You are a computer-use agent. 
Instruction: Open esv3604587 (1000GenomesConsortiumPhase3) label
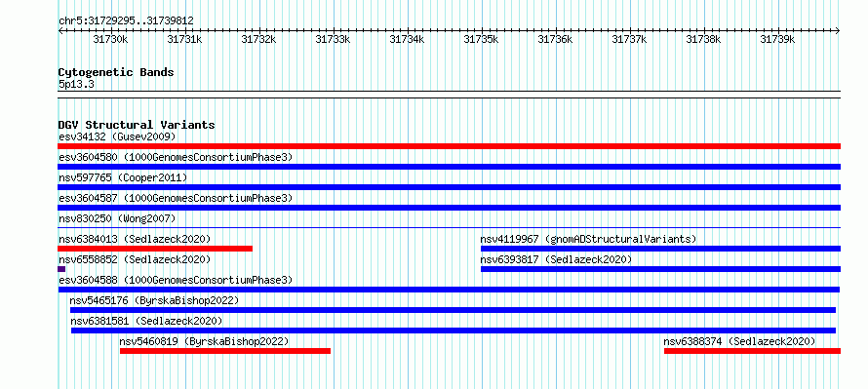(176, 198)
